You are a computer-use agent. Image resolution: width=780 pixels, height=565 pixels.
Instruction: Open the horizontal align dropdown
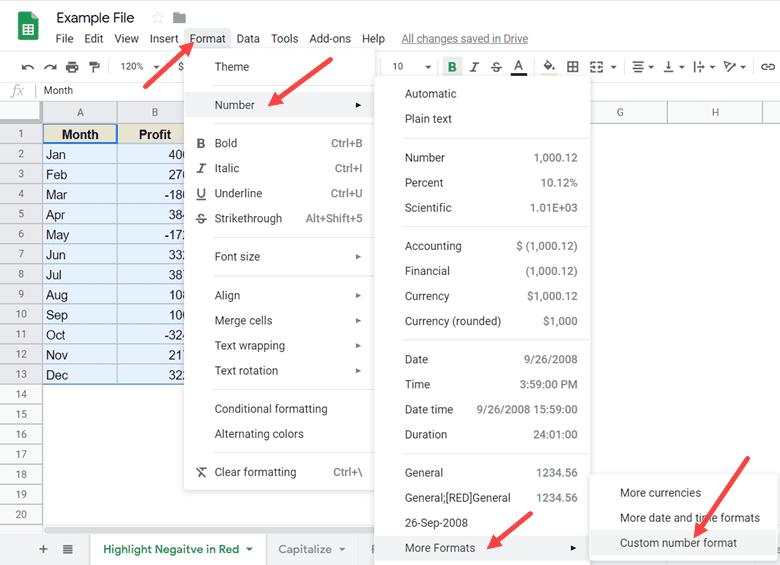click(643, 67)
